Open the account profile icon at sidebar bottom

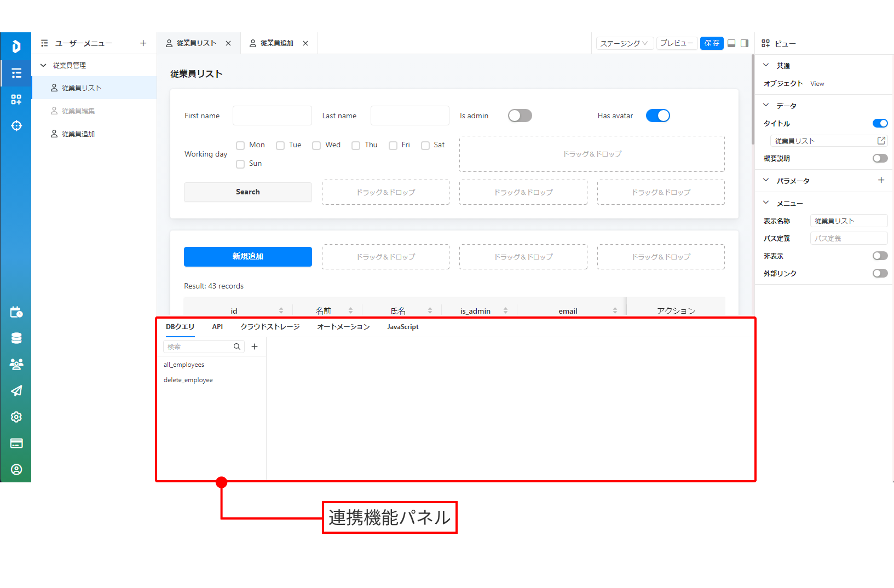(x=16, y=470)
